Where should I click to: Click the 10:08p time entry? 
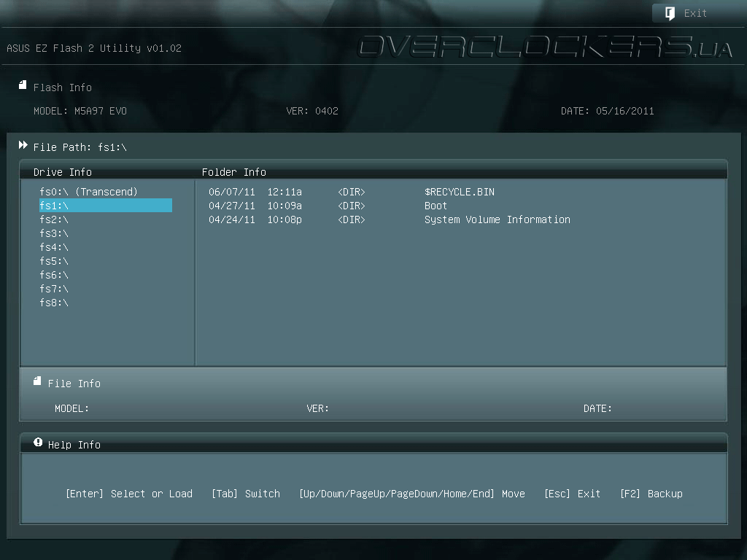click(x=285, y=219)
